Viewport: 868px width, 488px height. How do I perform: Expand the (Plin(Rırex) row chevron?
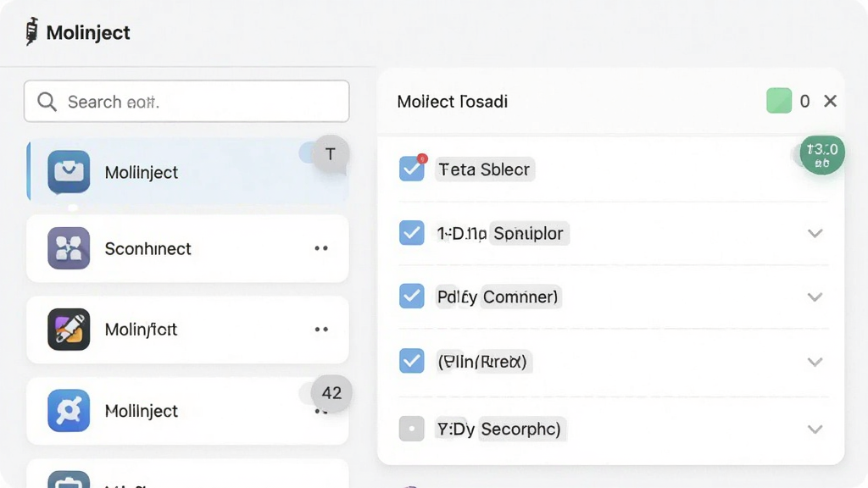(x=815, y=362)
